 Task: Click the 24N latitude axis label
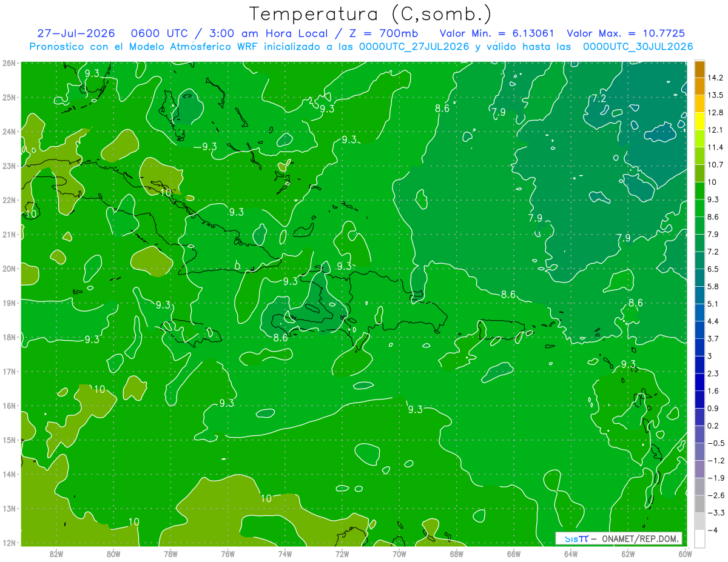click(8, 132)
